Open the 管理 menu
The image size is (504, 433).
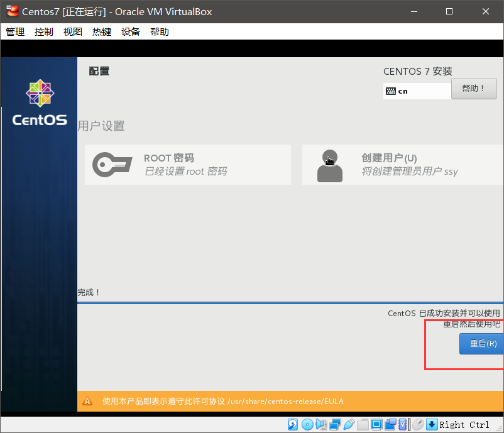pyautogui.click(x=15, y=31)
